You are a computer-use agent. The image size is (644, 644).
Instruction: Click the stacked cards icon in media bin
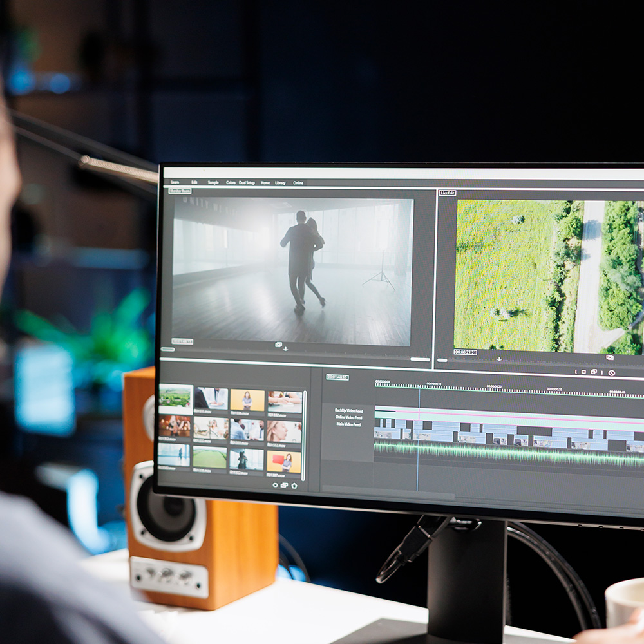coord(284,485)
